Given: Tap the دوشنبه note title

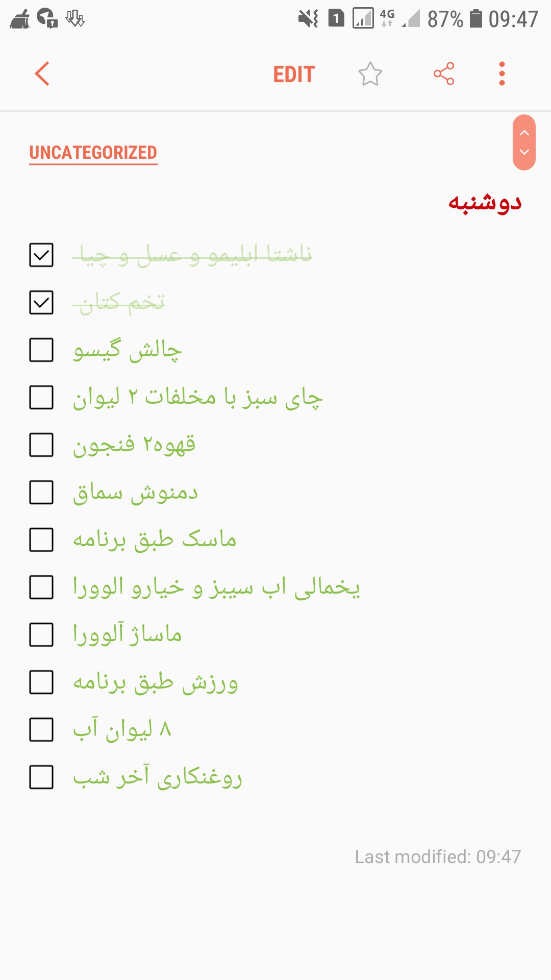Looking at the screenshot, I should (484, 202).
